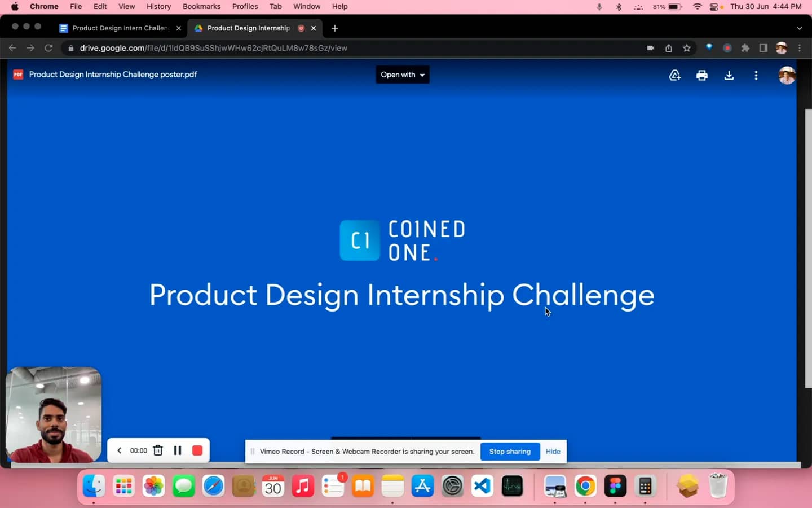Open Calculator from the Dock
The height and width of the screenshot is (508, 812).
[645, 486]
